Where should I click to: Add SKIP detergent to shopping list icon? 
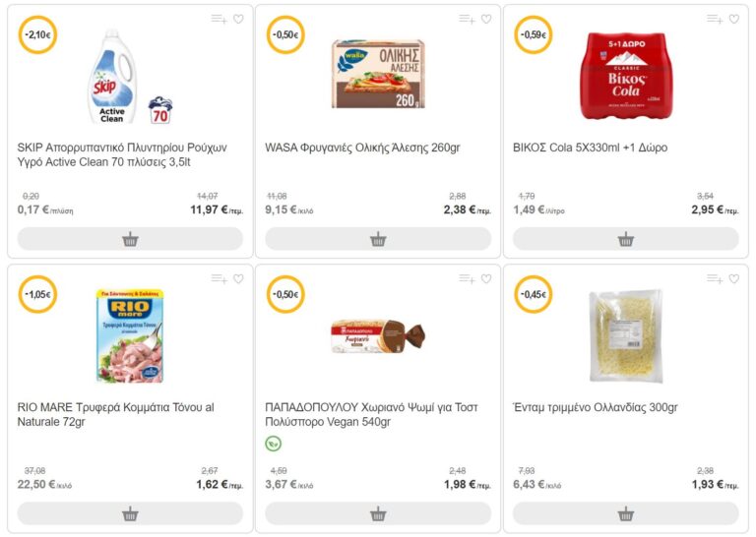click(219, 20)
